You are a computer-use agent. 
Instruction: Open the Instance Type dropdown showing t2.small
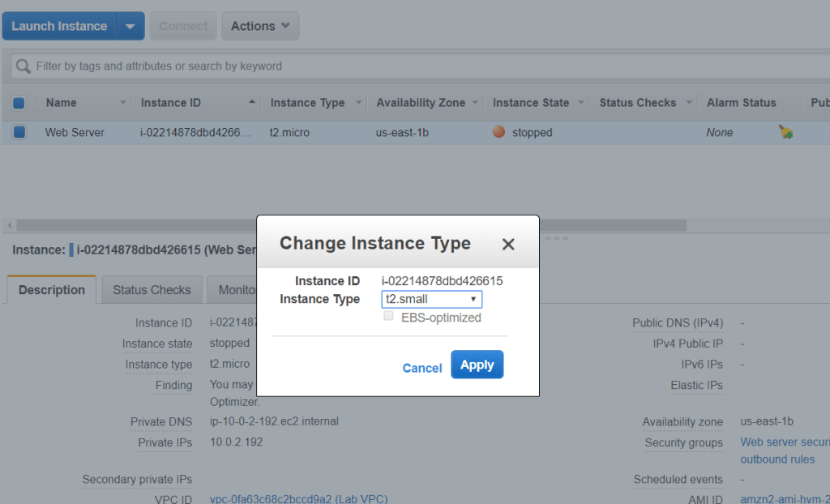tap(431, 299)
